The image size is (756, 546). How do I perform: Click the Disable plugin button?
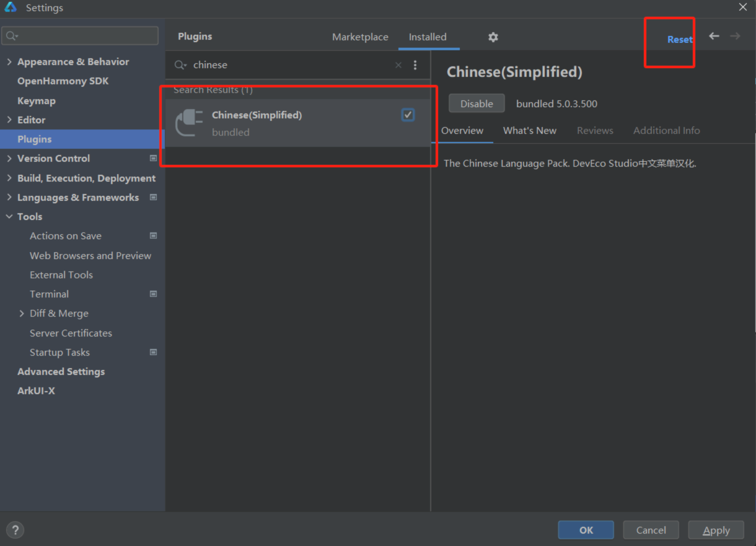(x=477, y=103)
